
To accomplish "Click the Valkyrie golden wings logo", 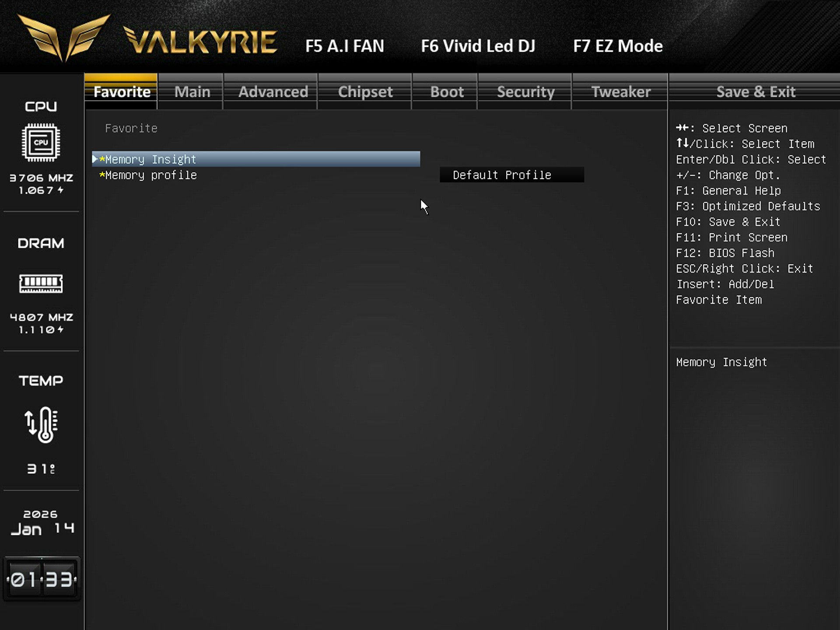I will click(x=63, y=37).
